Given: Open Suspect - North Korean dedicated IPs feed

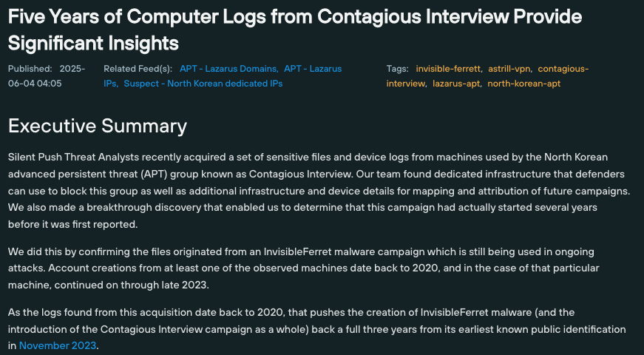Looking at the screenshot, I should tap(203, 84).
